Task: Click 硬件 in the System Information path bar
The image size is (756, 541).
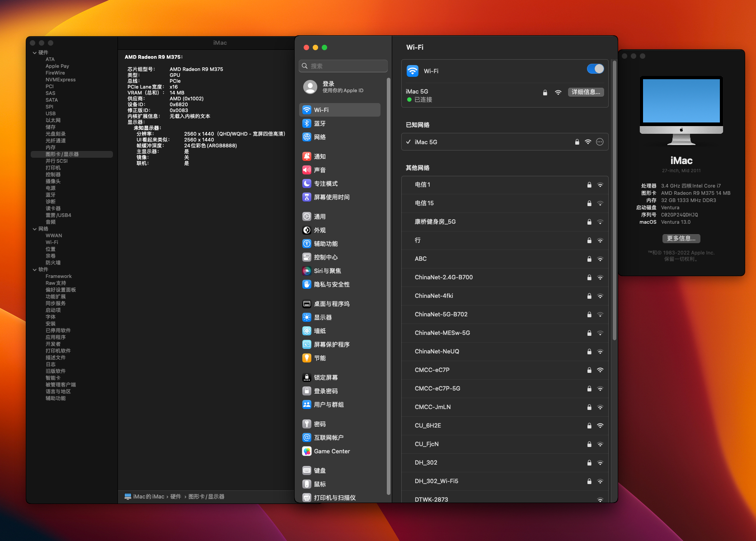Action: pos(176,497)
